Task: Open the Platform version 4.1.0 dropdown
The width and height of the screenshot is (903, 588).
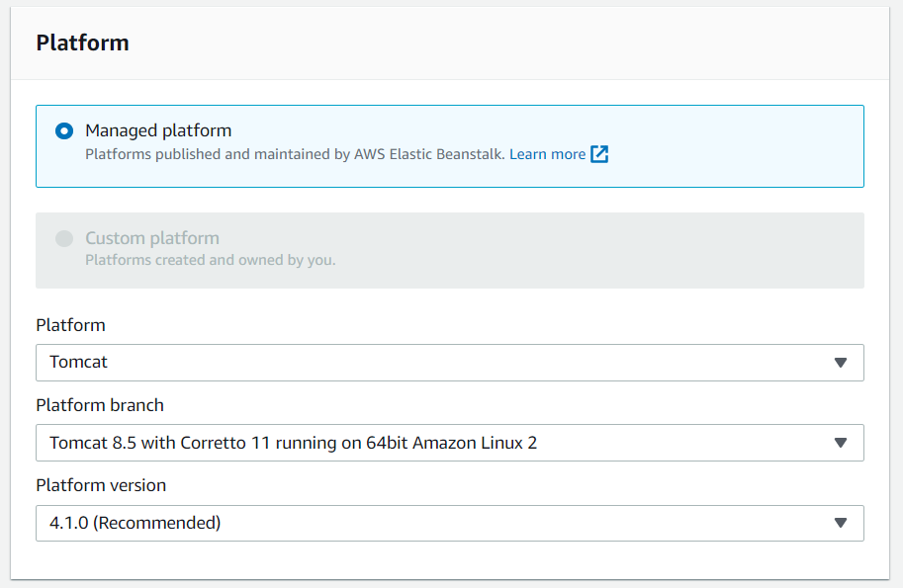Action: pyautogui.click(x=435, y=523)
